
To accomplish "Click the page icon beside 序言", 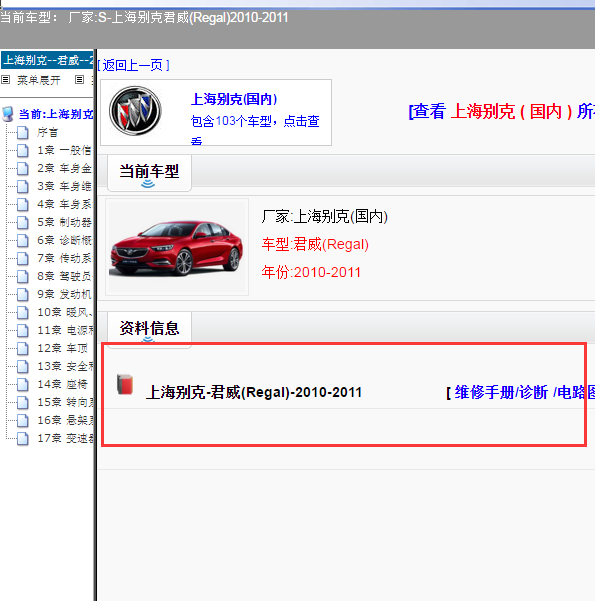I will pos(23,133).
